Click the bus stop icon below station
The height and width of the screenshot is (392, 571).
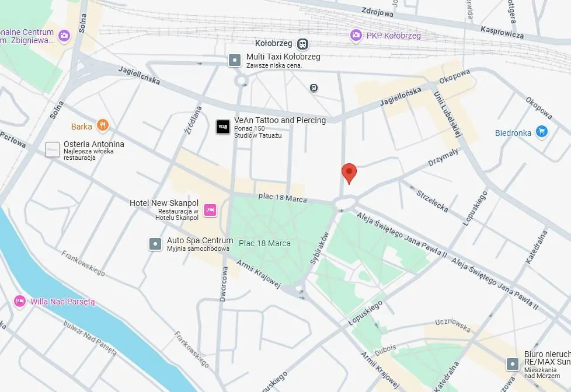pyautogui.click(x=314, y=87)
